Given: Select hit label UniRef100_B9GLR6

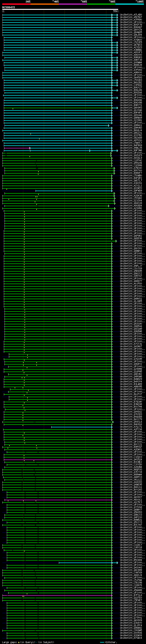Looking at the screenshot, I should click(x=131, y=90).
